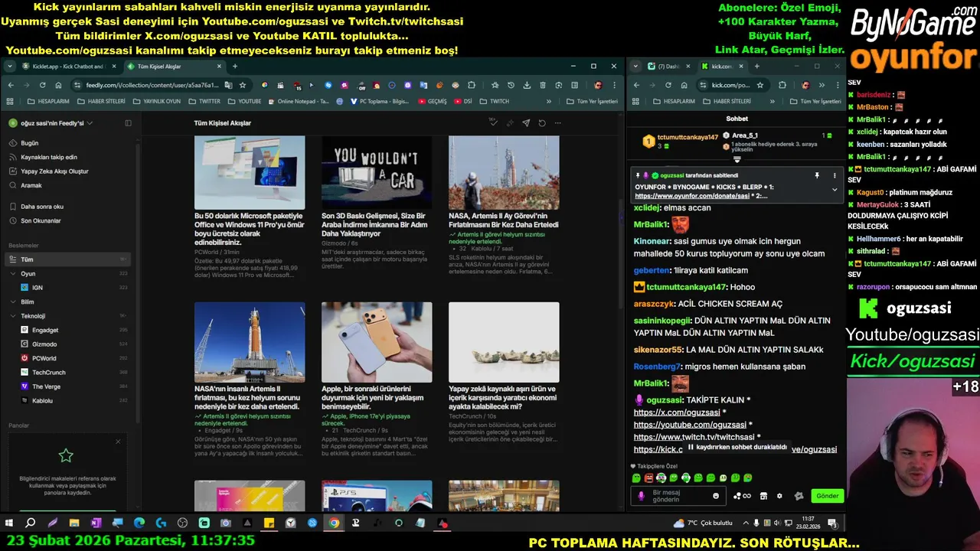Open the oyunfor.com donate link
The width and height of the screenshot is (980, 551).
point(692,196)
